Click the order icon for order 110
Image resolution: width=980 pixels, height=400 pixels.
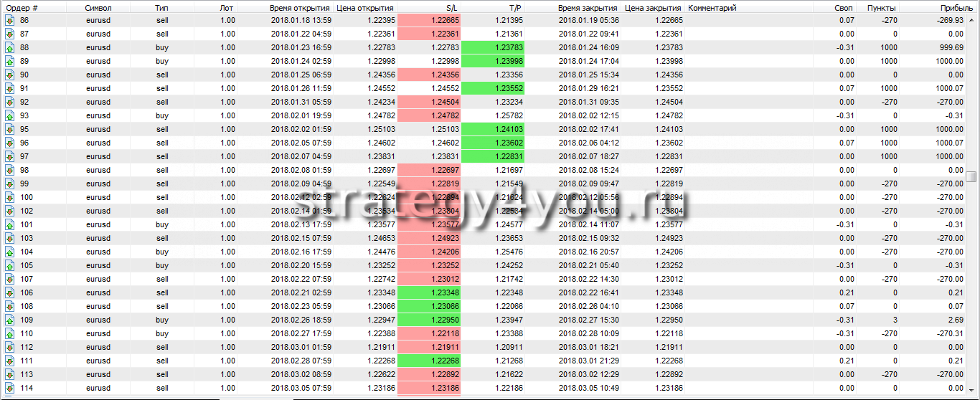(x=9, y=333)
